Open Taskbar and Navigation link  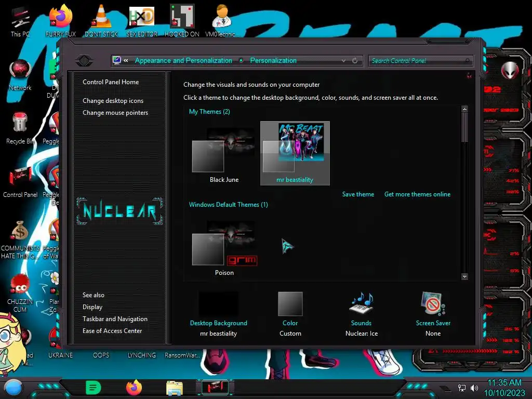coord(115,319)
